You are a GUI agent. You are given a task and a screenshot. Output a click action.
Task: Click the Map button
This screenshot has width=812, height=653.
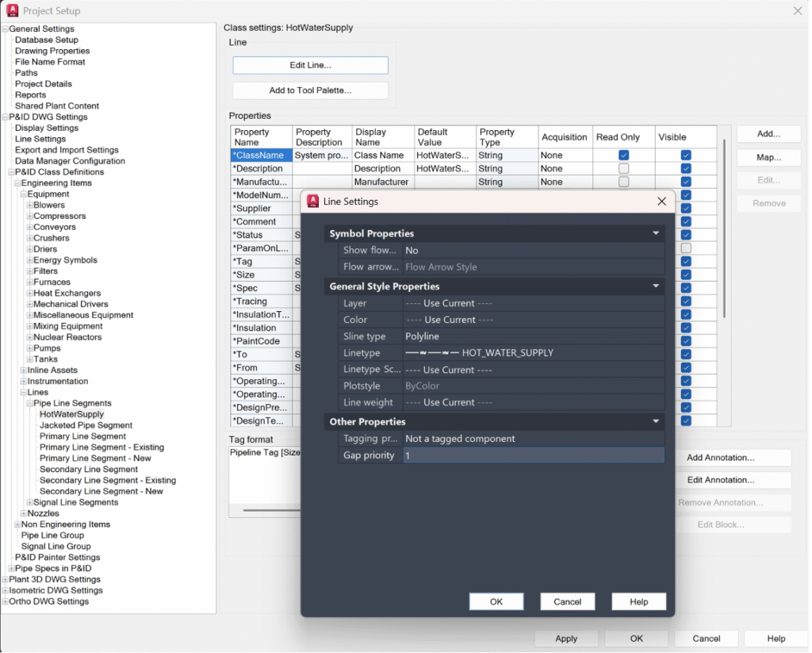pyautogui.click(x=768, y=157)
